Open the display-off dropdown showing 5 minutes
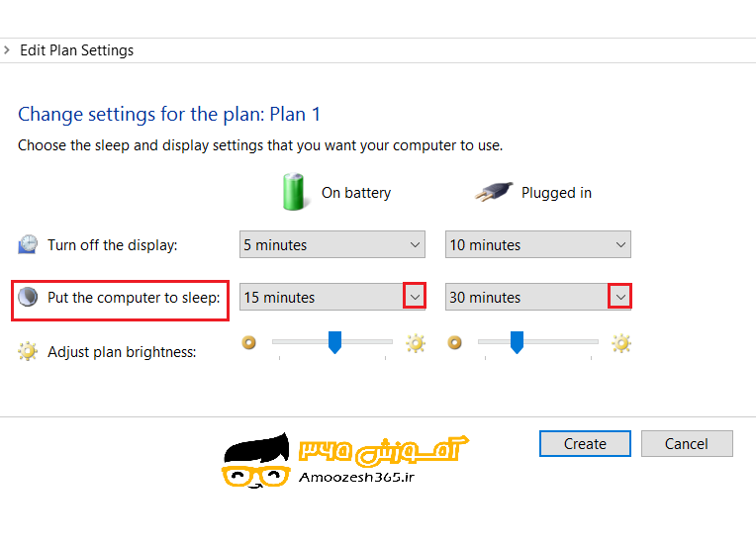756x544 pixels. [x=331, y=245]
